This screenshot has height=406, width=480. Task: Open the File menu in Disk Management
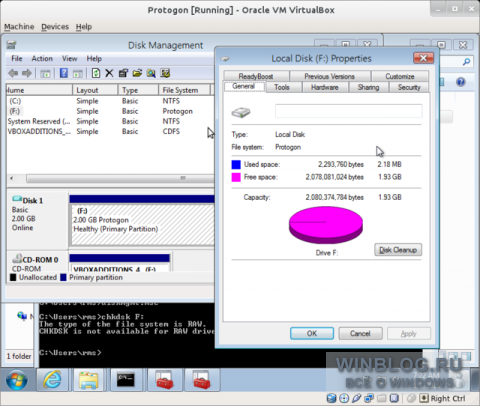click(17, 59)
